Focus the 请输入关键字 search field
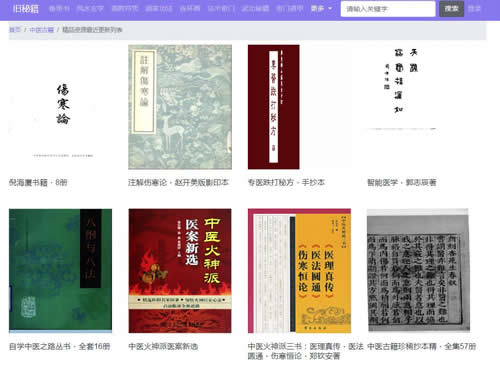500x365 pixels. [388, 9]
